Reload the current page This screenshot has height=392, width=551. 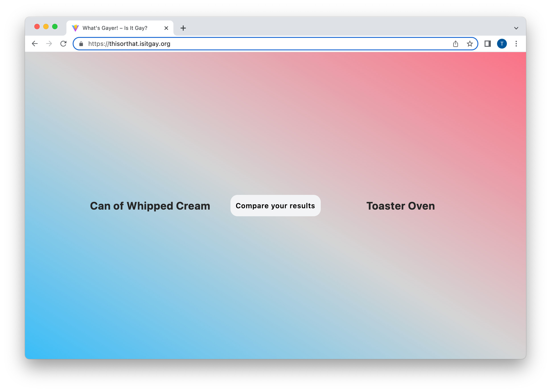(x=63, y=44)
